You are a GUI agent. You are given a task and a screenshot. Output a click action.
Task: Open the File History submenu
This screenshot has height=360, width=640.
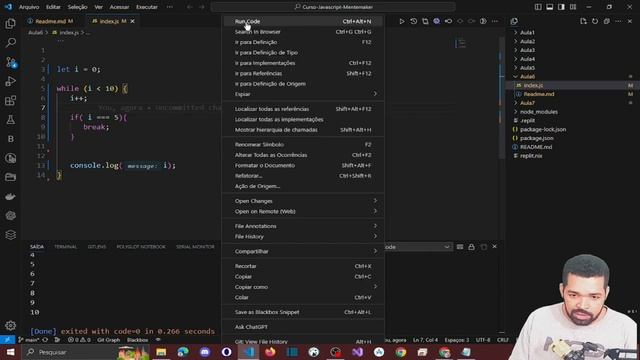tap(302, 236)
